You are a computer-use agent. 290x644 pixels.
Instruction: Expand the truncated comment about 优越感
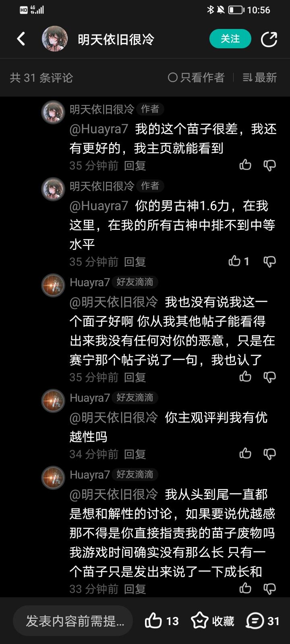pyautogui.click(x=173, y=533)
